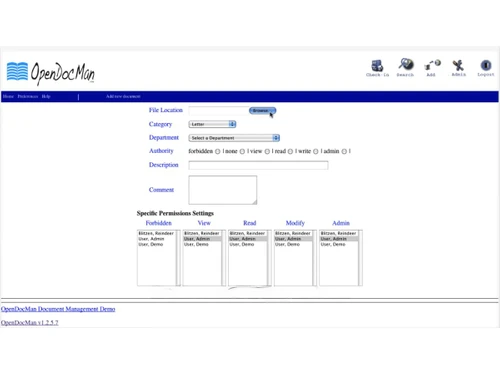Go to Home in the blue bar
This screenshot has width=500, height=375.
point(8,96)
